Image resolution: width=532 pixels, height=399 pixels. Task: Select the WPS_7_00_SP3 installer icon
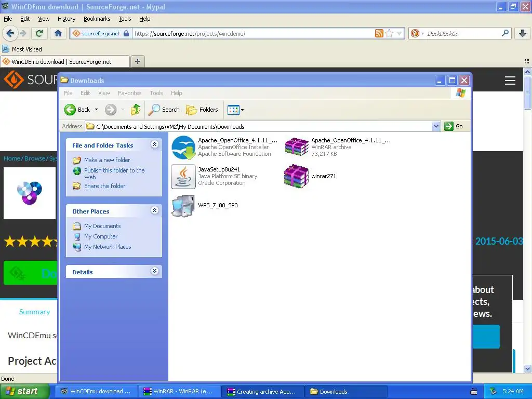183,206
